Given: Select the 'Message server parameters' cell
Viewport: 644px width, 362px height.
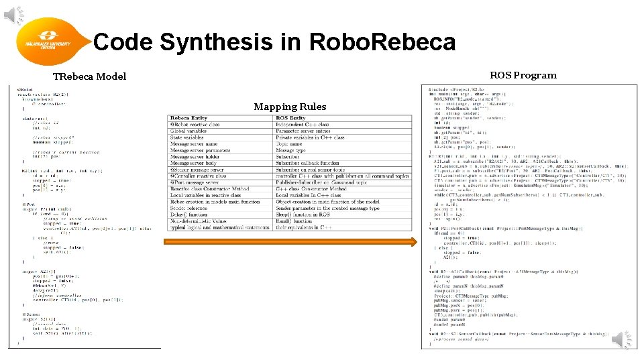Looking at the screenshot, I should (220, 150).
